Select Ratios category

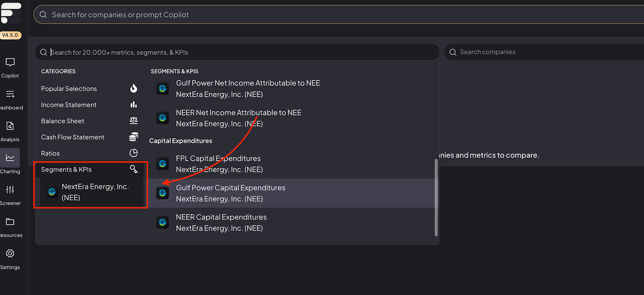pyautogui.click(x=89, y=153)
